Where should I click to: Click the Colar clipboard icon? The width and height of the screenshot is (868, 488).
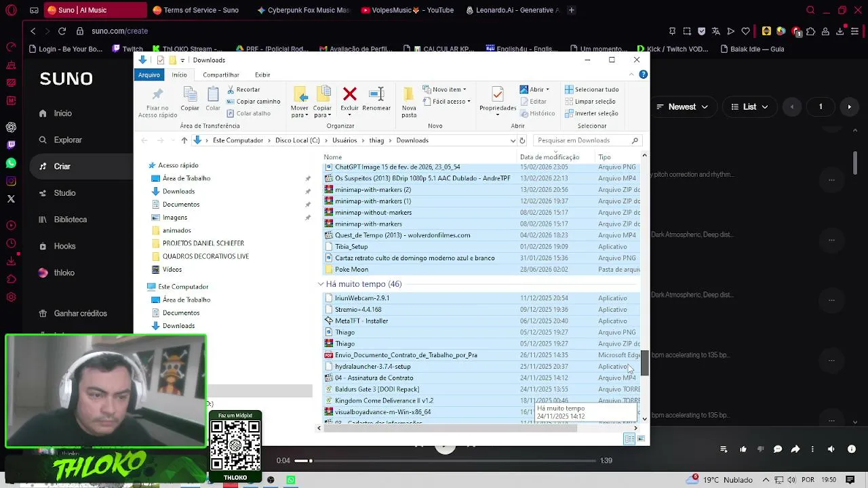[x=213, y=94]
